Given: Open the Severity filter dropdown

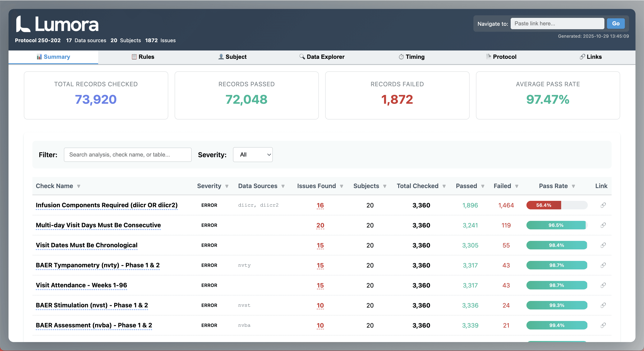Looking at the screenshot, I should pos(253,155).
